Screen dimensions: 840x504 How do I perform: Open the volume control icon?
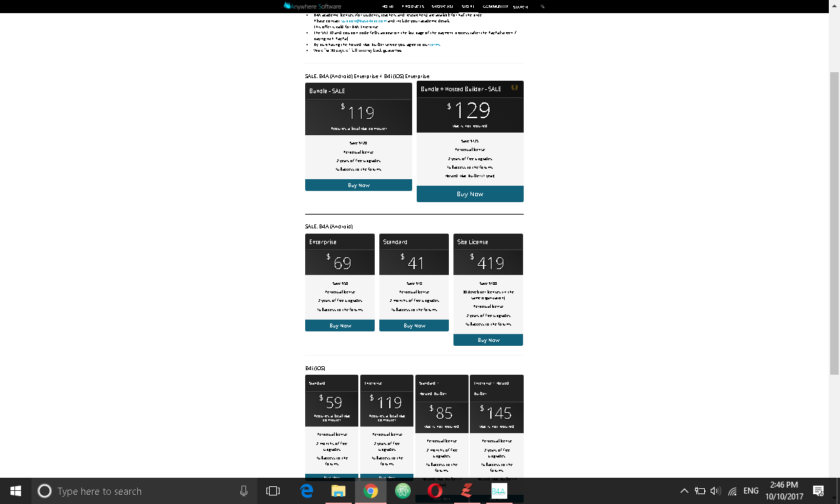[715, 491]
